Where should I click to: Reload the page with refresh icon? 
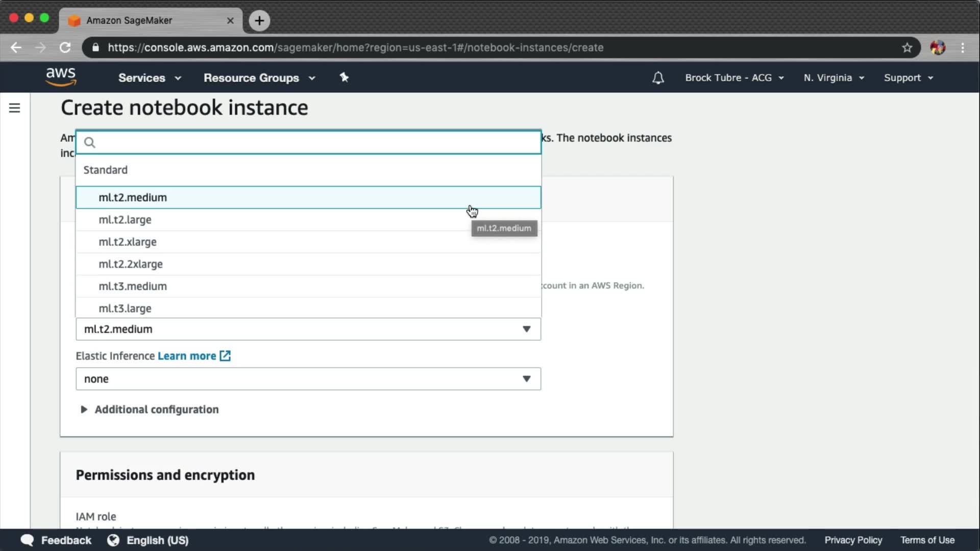click(x=65, y=47)
